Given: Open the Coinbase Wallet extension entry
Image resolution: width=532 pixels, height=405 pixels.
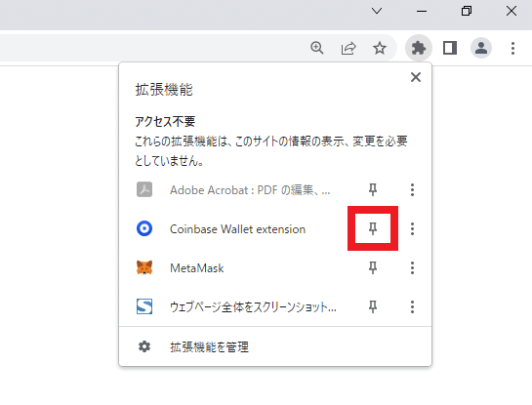Looking at the screenshot, I should [237, 229].
